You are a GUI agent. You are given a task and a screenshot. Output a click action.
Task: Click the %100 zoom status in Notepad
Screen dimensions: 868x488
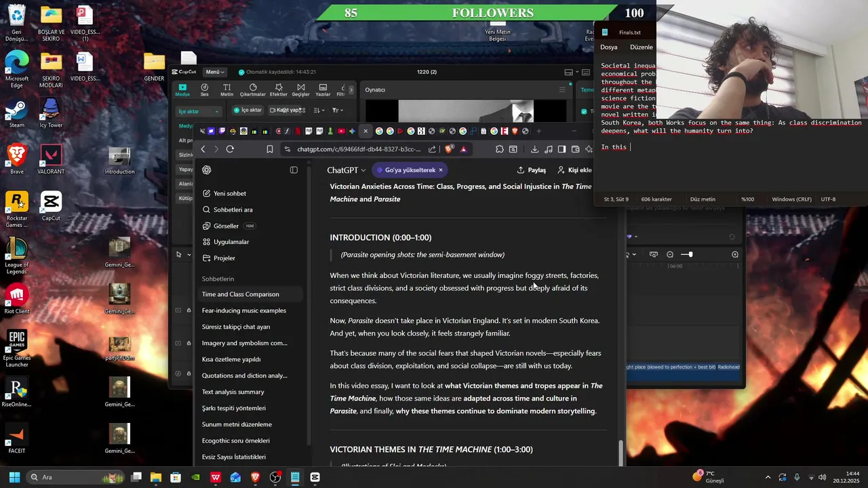[747, 199]
